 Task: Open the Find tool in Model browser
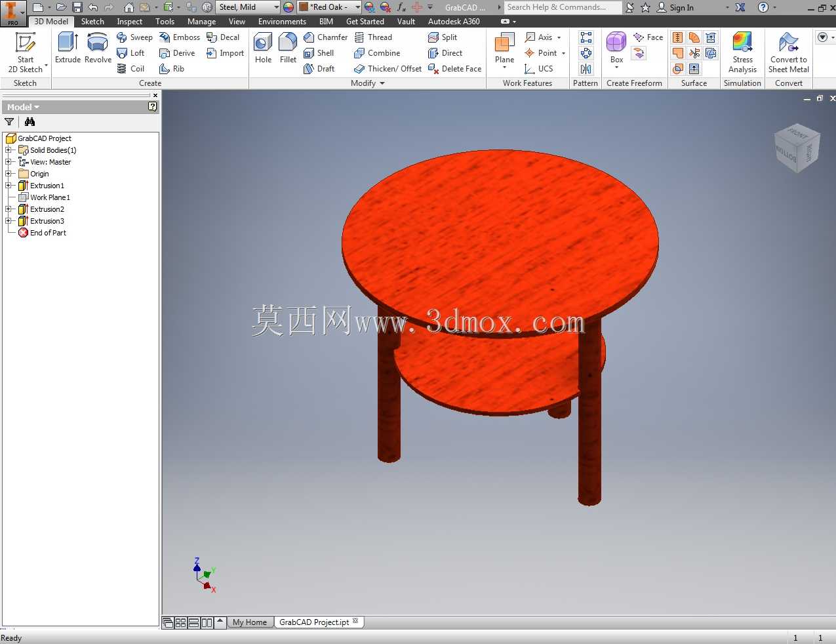pos(30,122)
